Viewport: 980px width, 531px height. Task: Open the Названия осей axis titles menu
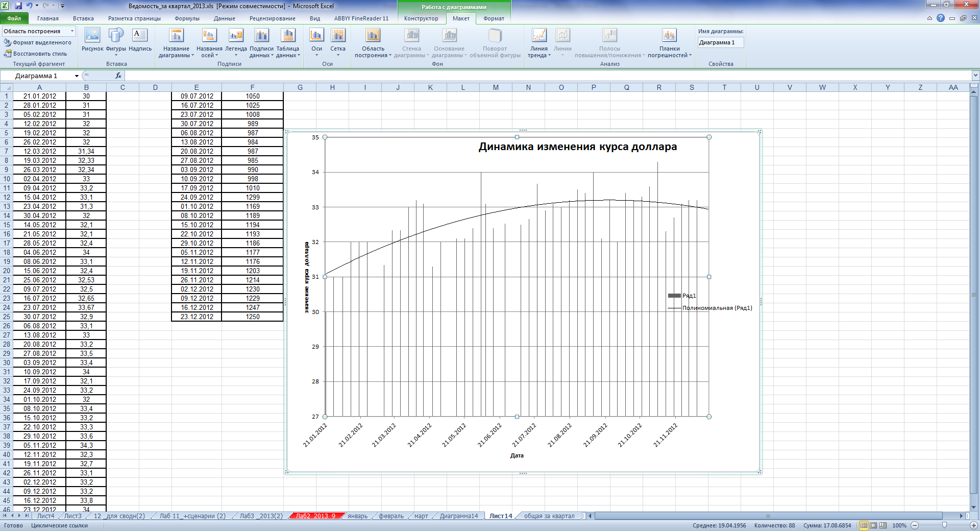(x=209, y=43)
